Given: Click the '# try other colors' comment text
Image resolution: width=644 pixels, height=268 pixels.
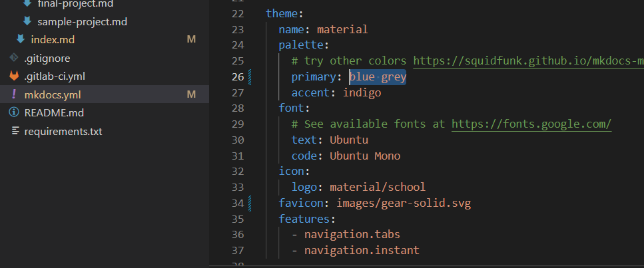Looking at the screenshot, I should coord(349,61).
